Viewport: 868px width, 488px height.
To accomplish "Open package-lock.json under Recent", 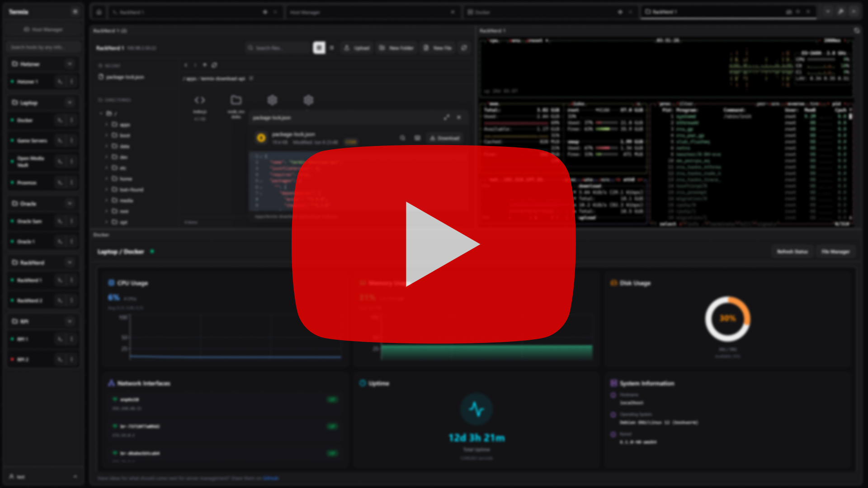I will tap(121, 77).
